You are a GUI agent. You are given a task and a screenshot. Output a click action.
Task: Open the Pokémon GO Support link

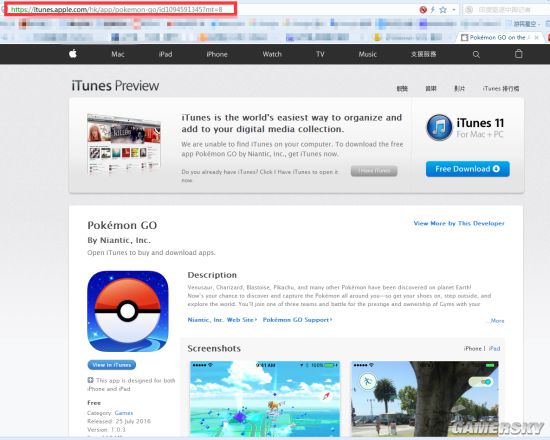pos(297,320)
